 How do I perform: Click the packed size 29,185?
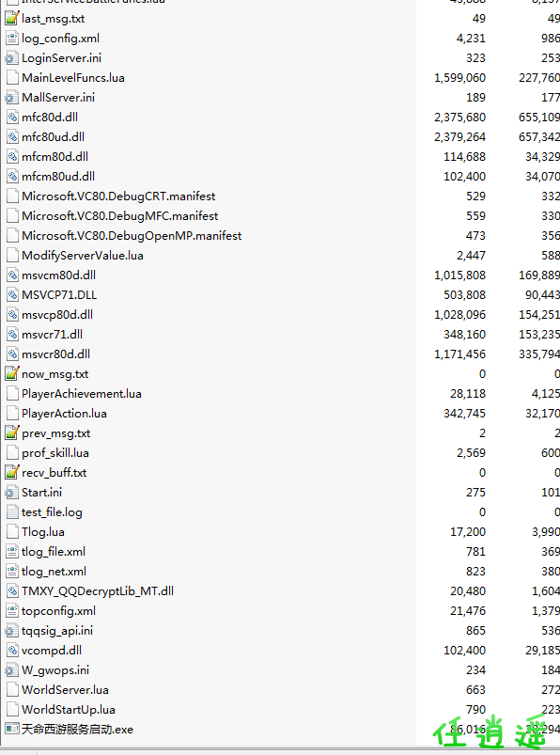543,650
